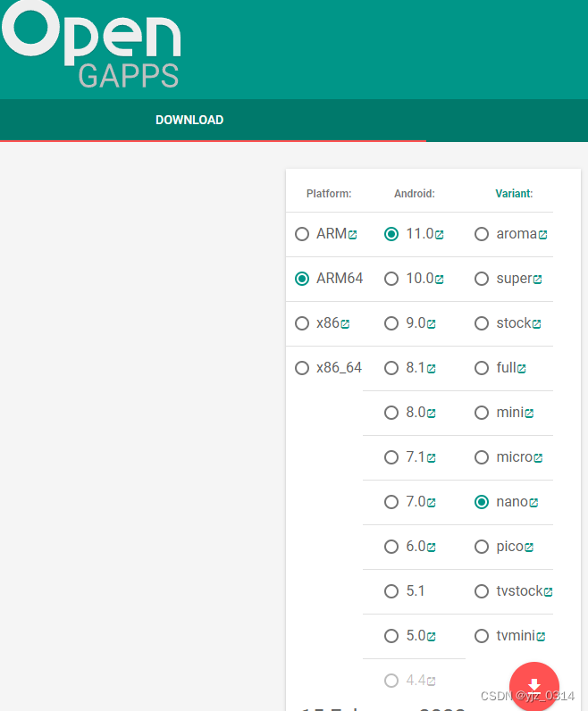Open the external link icon next to 6.0
The height and width of the screenshot is (711, 588).
432,548
